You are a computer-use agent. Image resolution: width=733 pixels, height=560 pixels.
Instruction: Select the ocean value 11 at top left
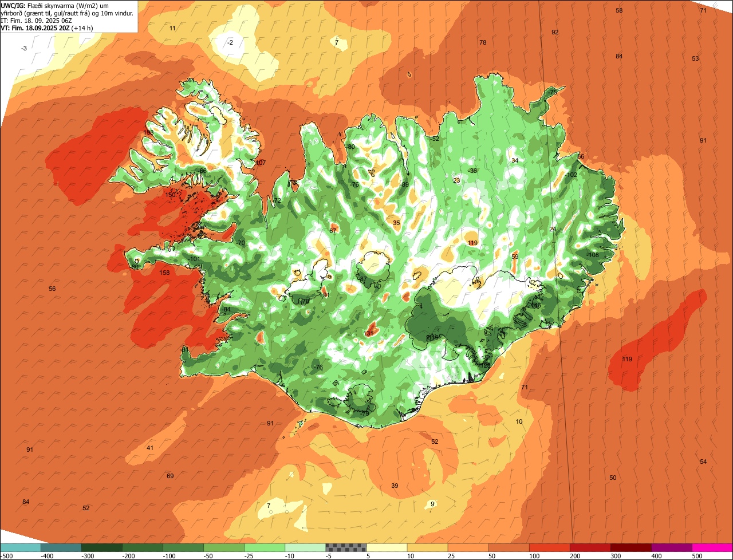tap(172, 28)
